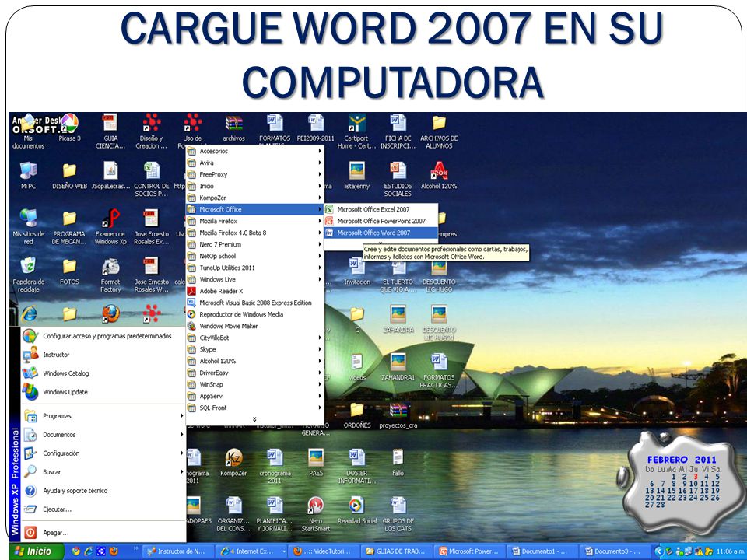The height and width of the screenshot is (560, 747).
Task: Open FICHA DE INSCRIPCI... document icon
Action: [398, 131]
